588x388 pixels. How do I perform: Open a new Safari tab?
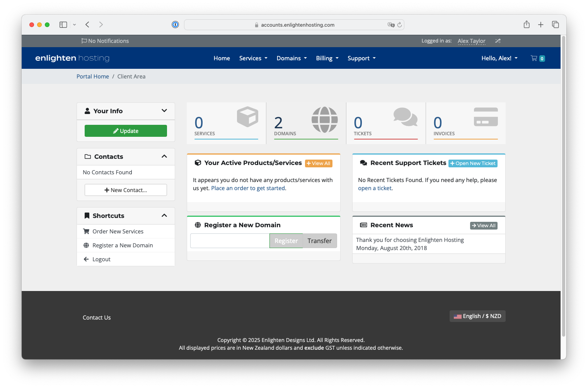(x=541, y=25)
